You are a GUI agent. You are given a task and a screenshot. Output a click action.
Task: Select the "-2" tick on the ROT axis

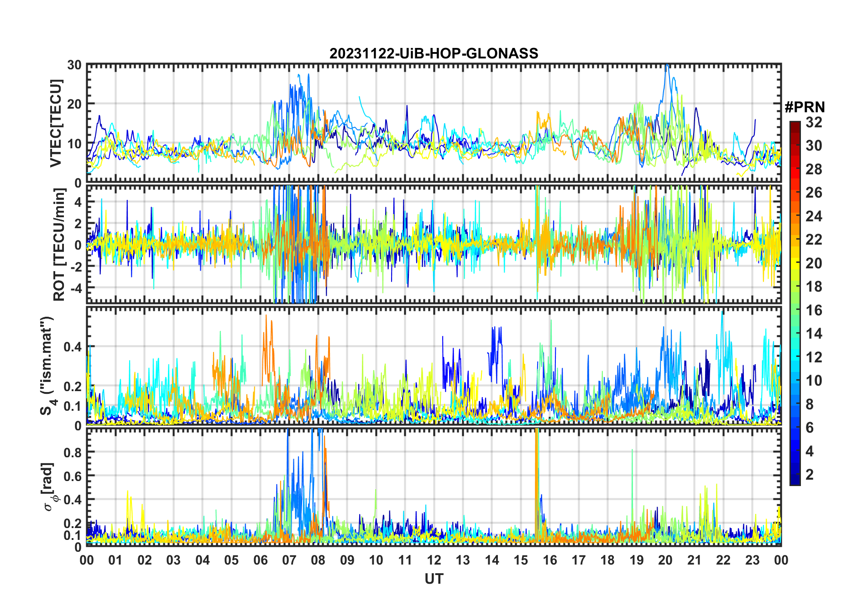point(75,267)
